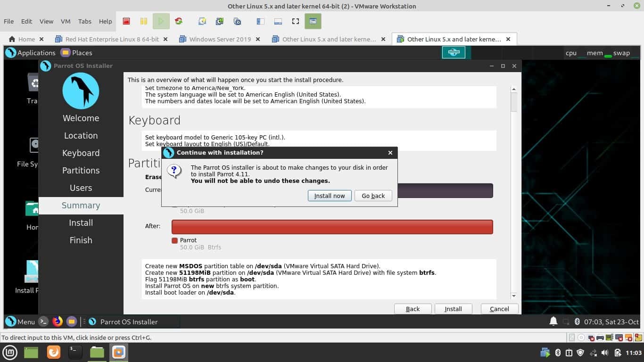This screenshot has width=644, height=362.
Task: Close the Red Hat Enterprise Linux tab
Action: (165, 39)
